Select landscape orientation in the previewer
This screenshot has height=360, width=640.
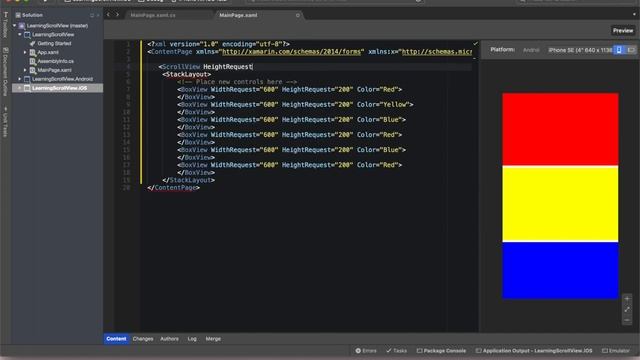[631, 50]
